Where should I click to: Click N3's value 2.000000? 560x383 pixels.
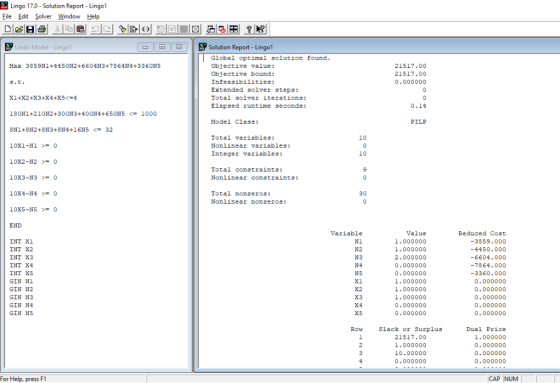pyautogui.click(x=410, y=258)
